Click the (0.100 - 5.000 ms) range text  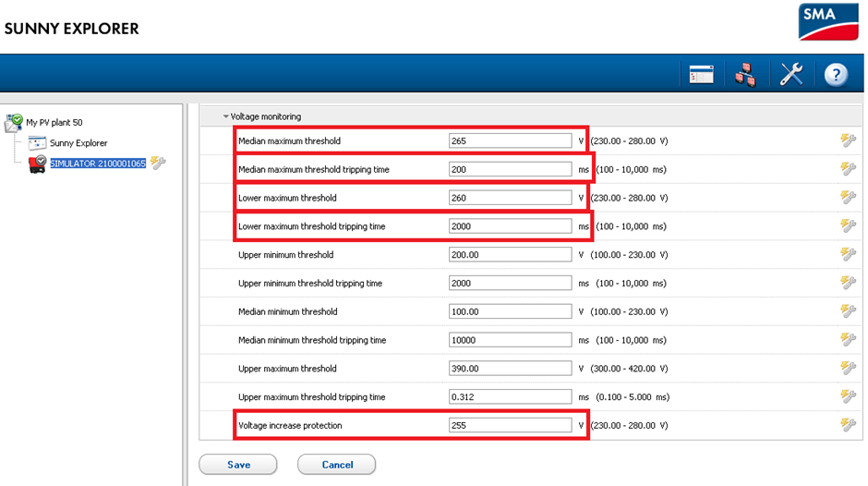pos(633,396)
